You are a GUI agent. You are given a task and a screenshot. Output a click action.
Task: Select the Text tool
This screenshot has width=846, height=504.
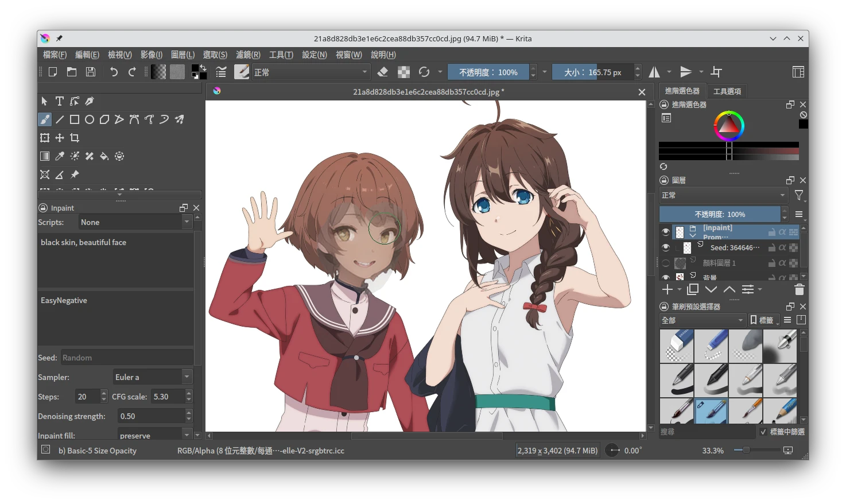click(59, 101)
